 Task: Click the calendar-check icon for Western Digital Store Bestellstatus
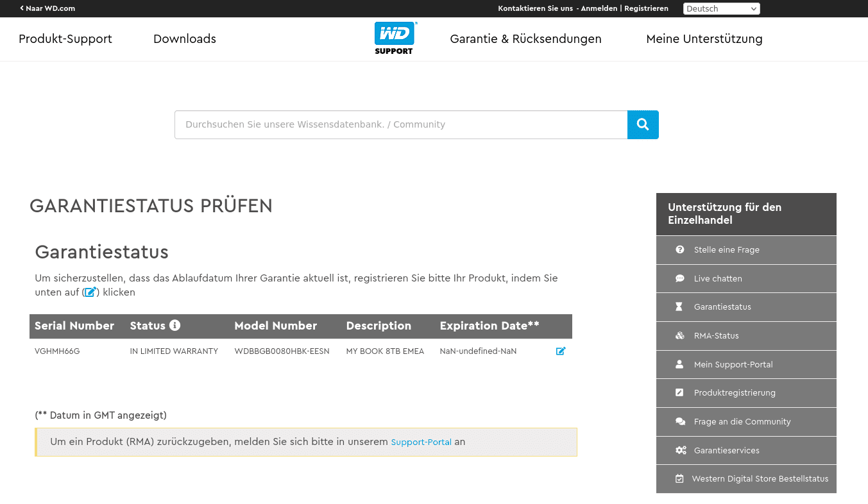coord(679,478)
